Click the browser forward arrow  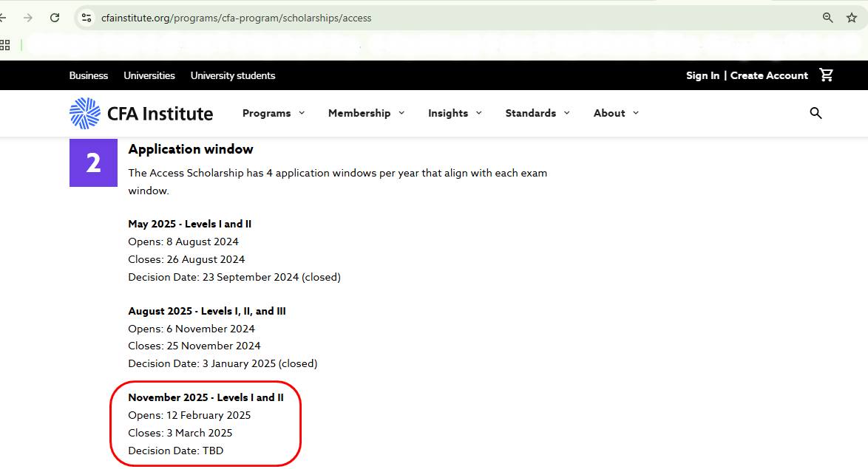click(27, 18)
